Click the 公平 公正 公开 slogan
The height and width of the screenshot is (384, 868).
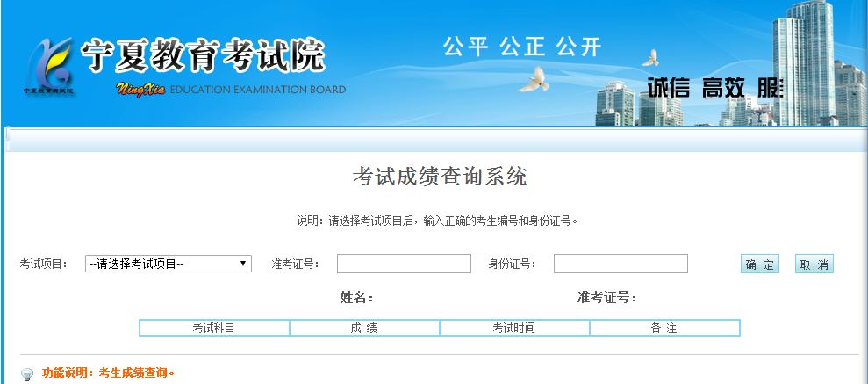point(522,47)
